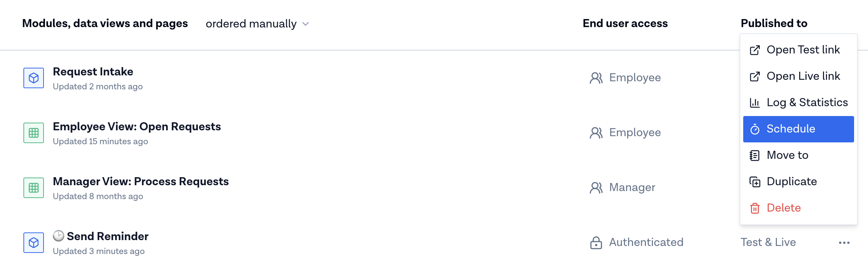Click the external link icon next to Open Test link
Image resolution: width=868 pixels, height=265 pixels.
[754, 50]
